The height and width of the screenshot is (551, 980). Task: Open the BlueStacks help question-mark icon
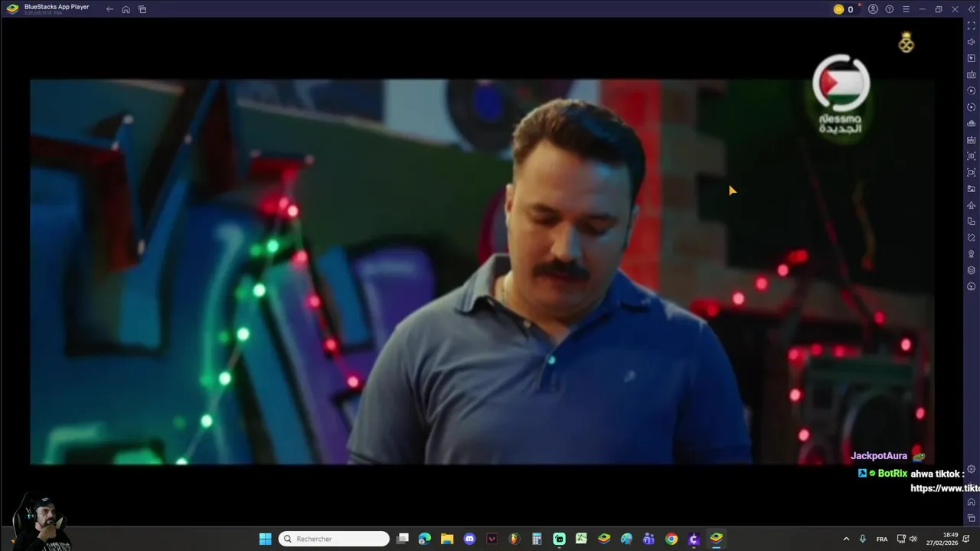889,9
